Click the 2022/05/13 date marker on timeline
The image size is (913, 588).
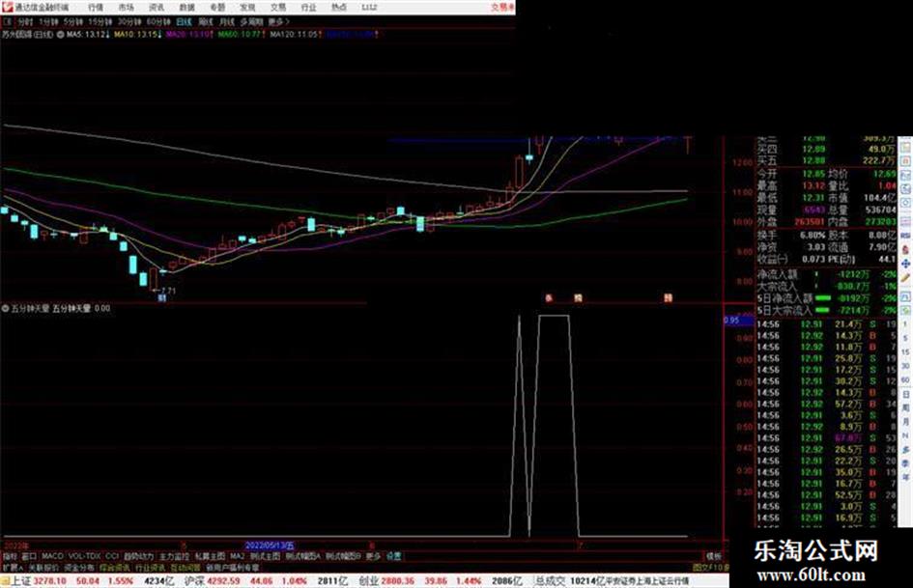[x=270, y=546]
